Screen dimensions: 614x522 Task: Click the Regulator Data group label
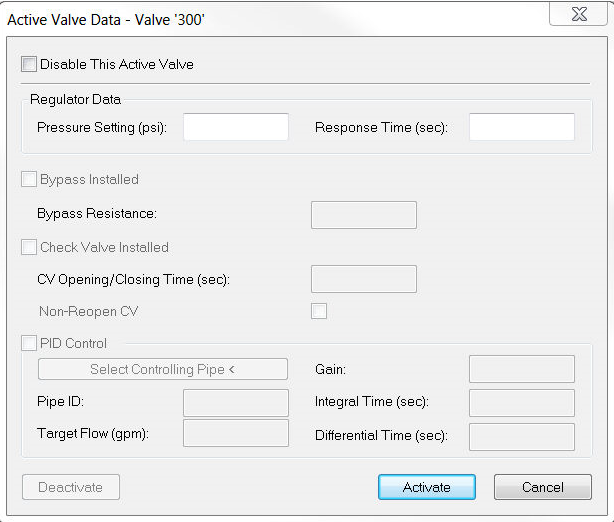75,99
